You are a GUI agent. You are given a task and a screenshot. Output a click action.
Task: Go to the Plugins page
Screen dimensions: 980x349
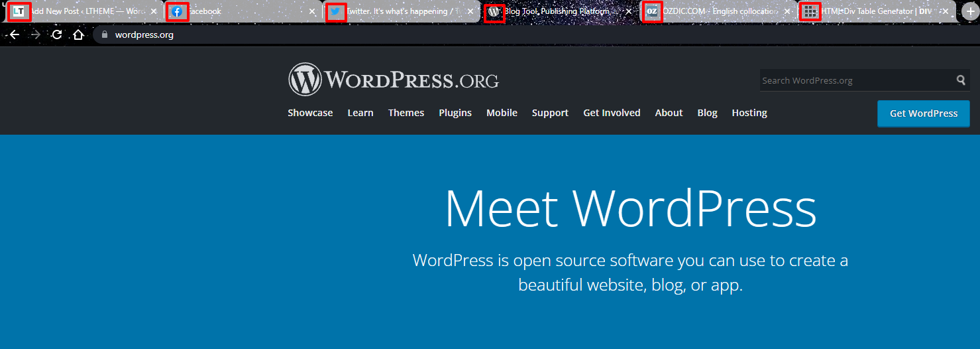click(x=455, y=113)
